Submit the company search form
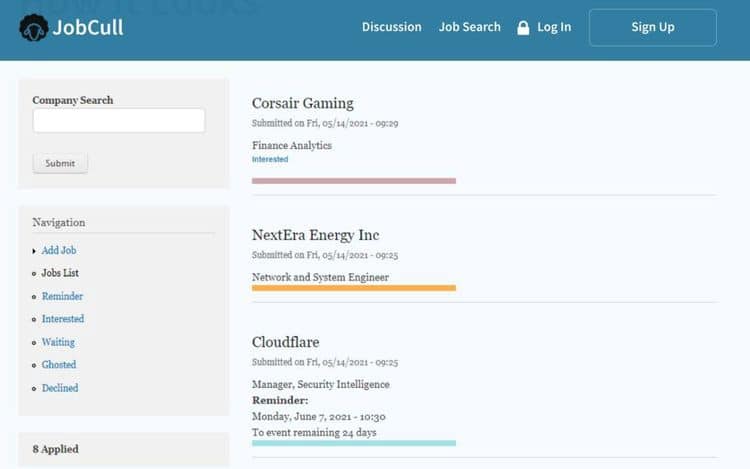Viewport: 750px width, 469px height. [60, 163]
